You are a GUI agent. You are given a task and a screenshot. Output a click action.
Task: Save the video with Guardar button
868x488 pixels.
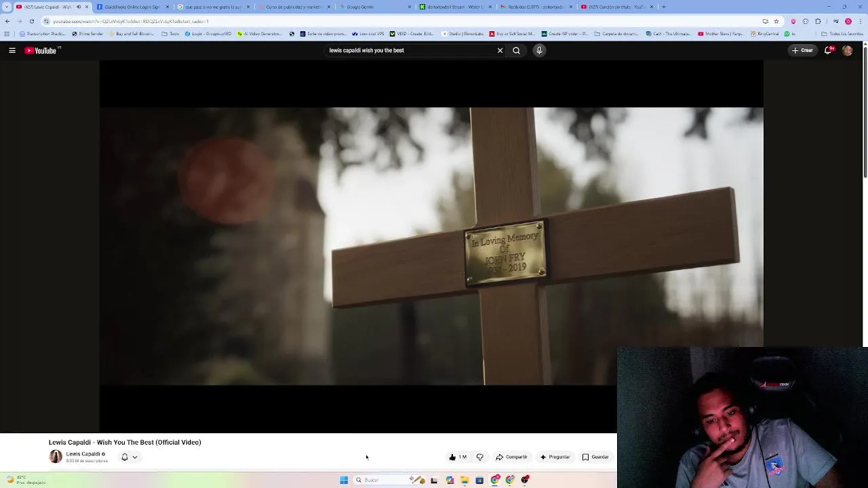coord(595,457)
